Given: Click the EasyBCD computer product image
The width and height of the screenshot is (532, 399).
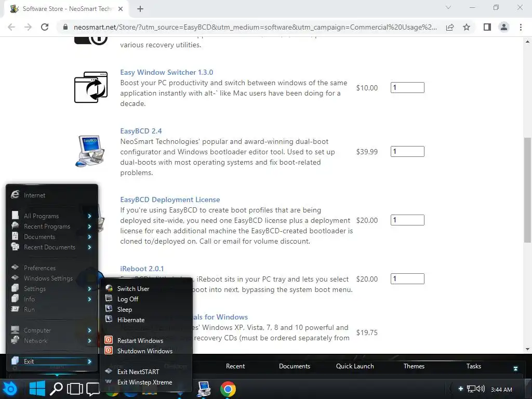Looking at the screenshot, I should (x=90, y=151).
